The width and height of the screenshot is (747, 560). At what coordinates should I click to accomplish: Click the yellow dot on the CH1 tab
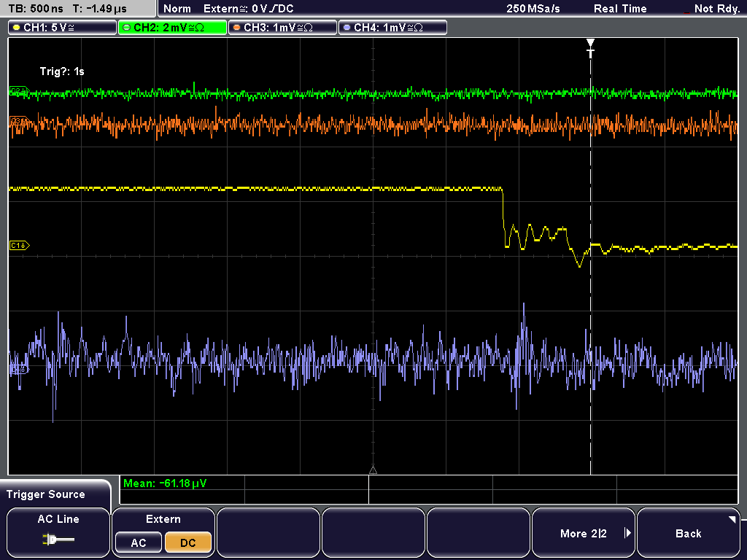pos(16,28)
